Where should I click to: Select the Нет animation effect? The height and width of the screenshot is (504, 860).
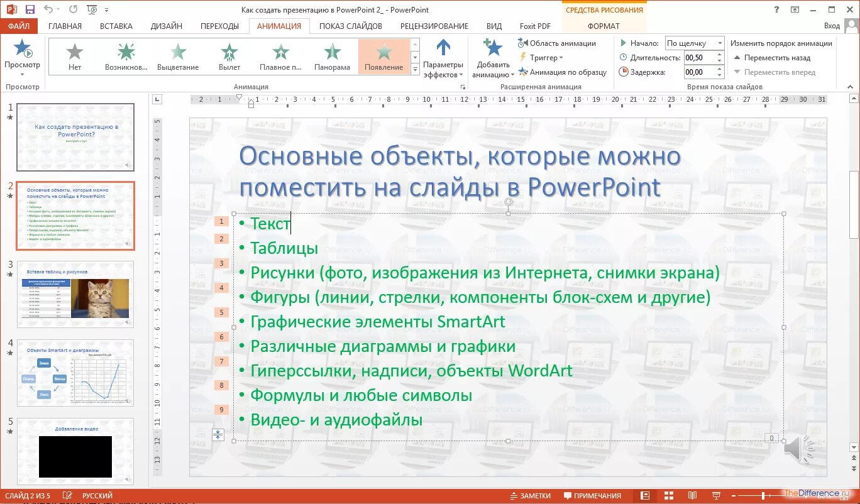pos(75,57)
